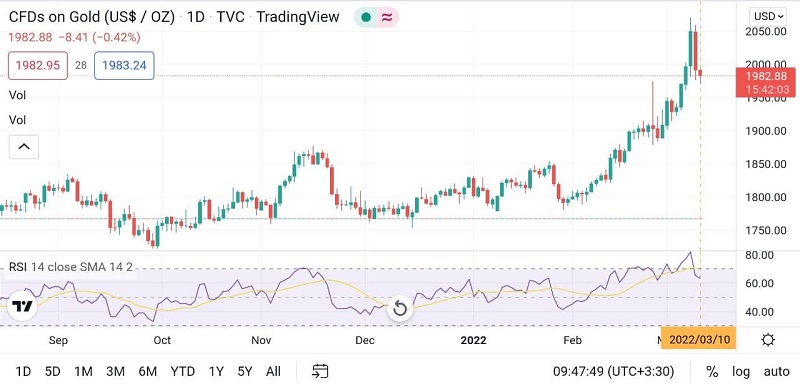Click the -8.41 (-0.42%) price change text
The width and height of the screenshot is (800, 389).
[x=99, y=37]
